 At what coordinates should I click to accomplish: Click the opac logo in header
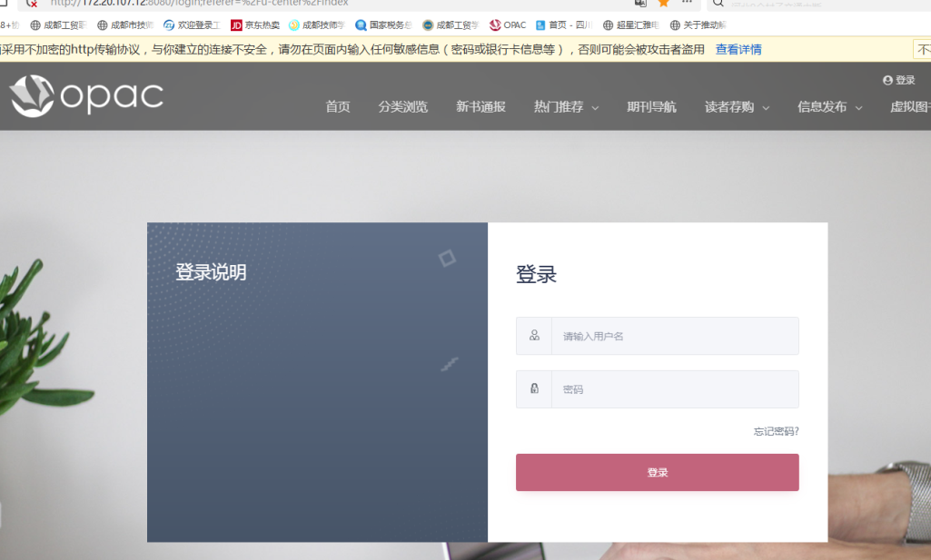click(x=86, y=95)
